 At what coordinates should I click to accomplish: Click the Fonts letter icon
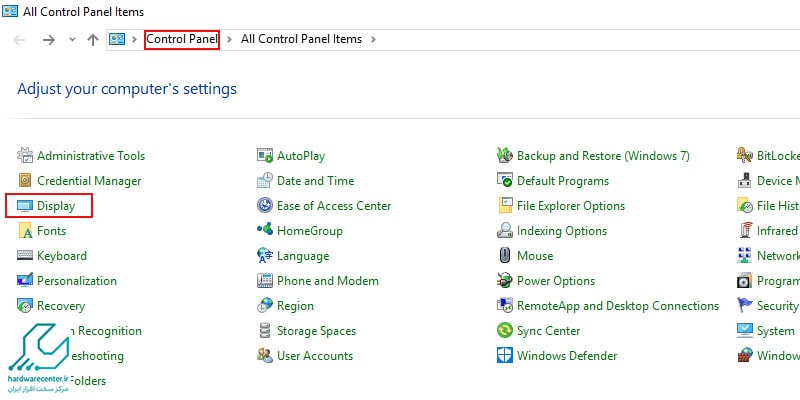[25, 231]
